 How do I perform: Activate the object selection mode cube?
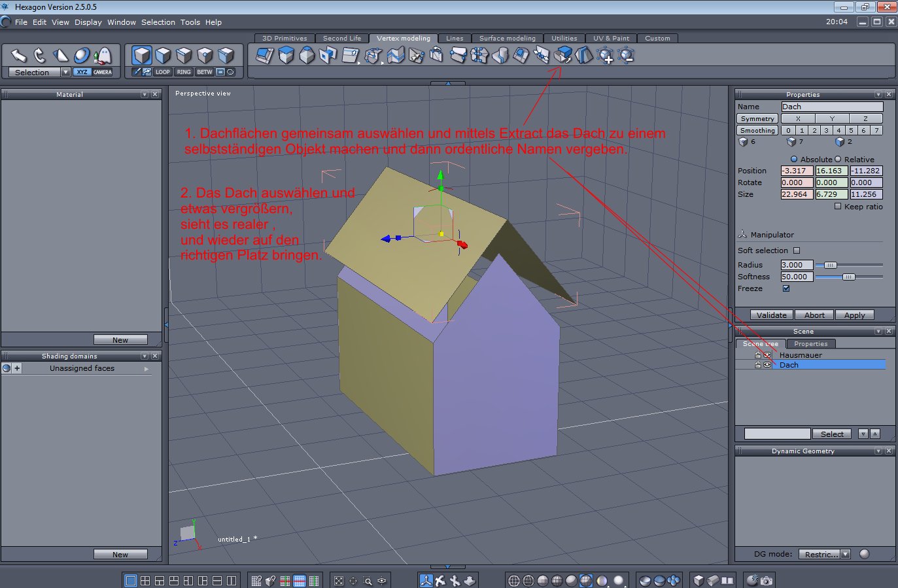pyautogui.click(x=142, y=56)
